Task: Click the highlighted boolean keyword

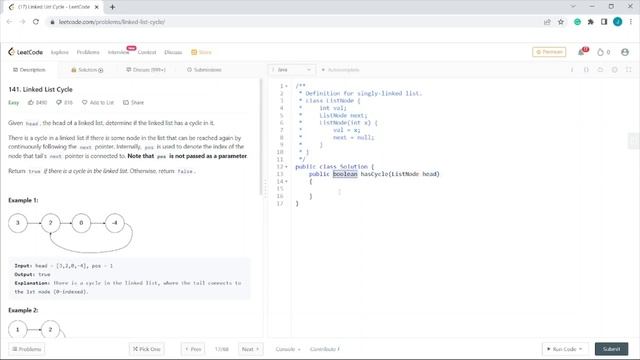Action: [x=345, y=174]
